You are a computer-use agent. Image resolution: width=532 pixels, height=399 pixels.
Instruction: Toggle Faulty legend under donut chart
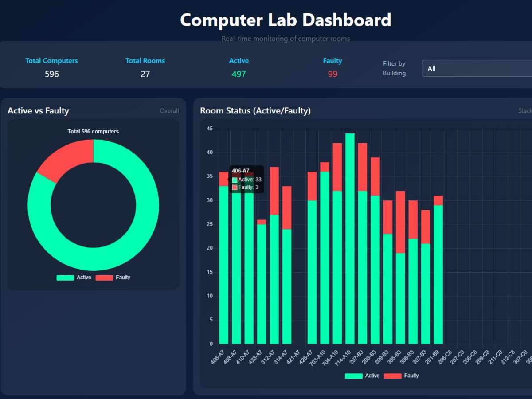click(x=113, y=278)
